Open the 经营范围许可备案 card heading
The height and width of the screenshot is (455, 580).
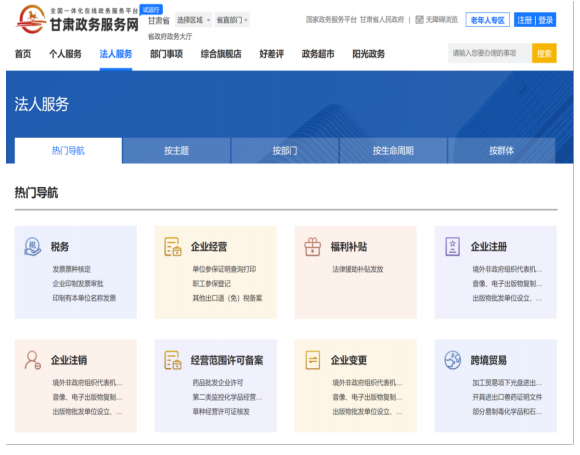227,360
